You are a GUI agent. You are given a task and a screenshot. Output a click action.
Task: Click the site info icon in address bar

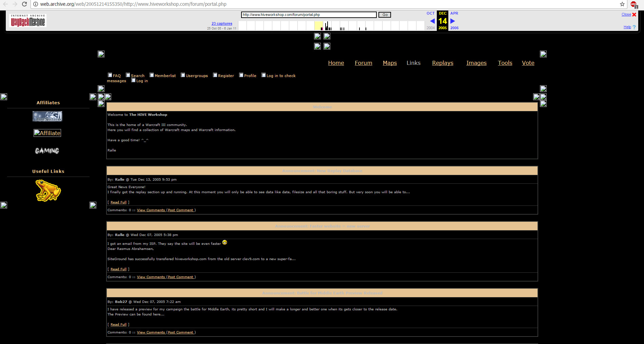(x=35, y=4)
